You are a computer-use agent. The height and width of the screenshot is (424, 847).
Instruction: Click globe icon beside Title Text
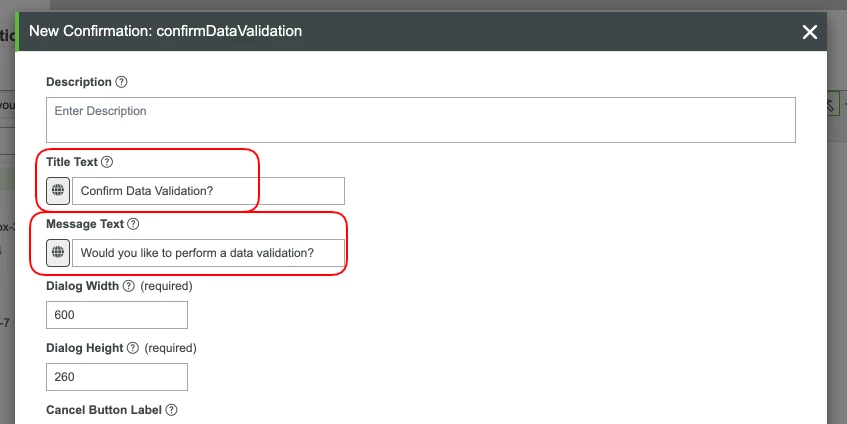(58, 191)
